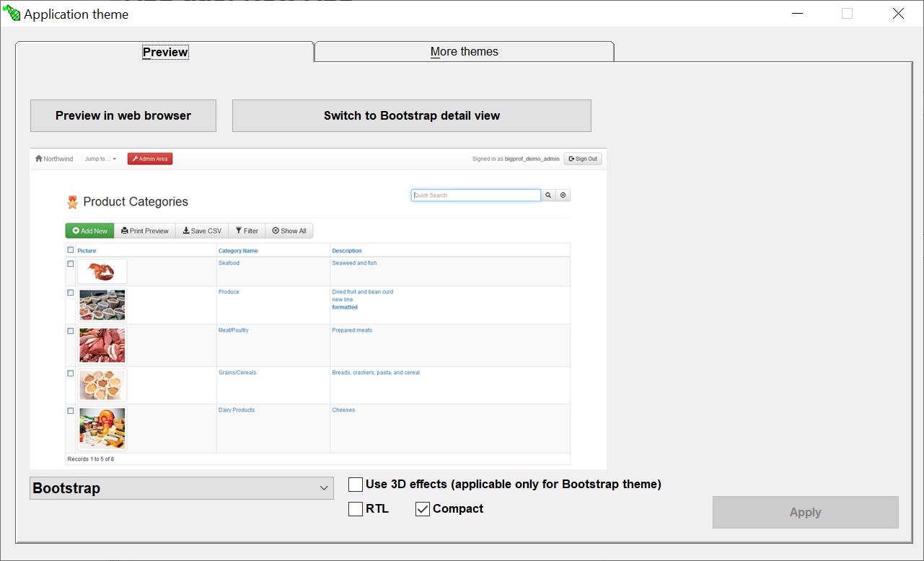
Task: Uncheck the Compact checkbox
Action: click(x=423, y=509)
